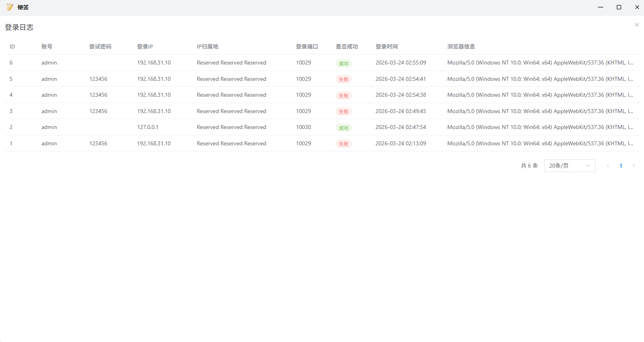Click browser info in row ID 3

[x=540, y=111]
